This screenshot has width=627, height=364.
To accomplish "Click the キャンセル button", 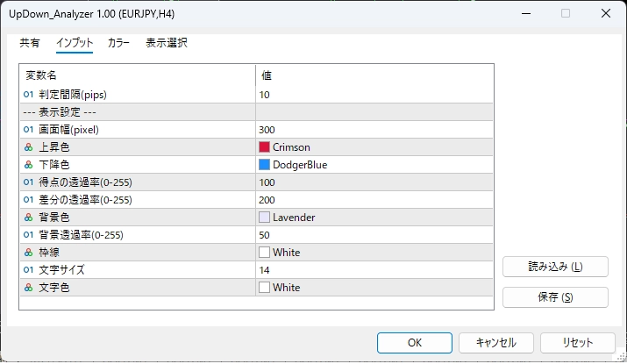I will point(495,343).
